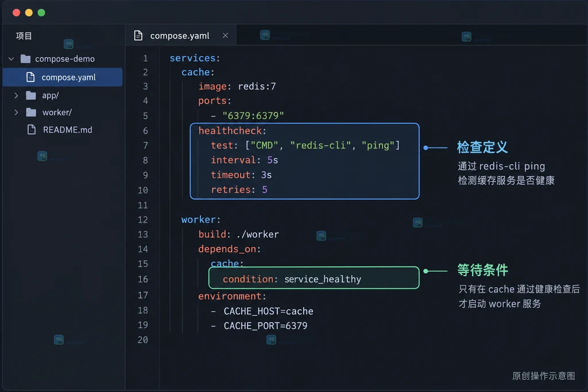This screenshot has width=588, height=392.
Task: Select the worker/ folder row
Action: (x=63, y=112)
